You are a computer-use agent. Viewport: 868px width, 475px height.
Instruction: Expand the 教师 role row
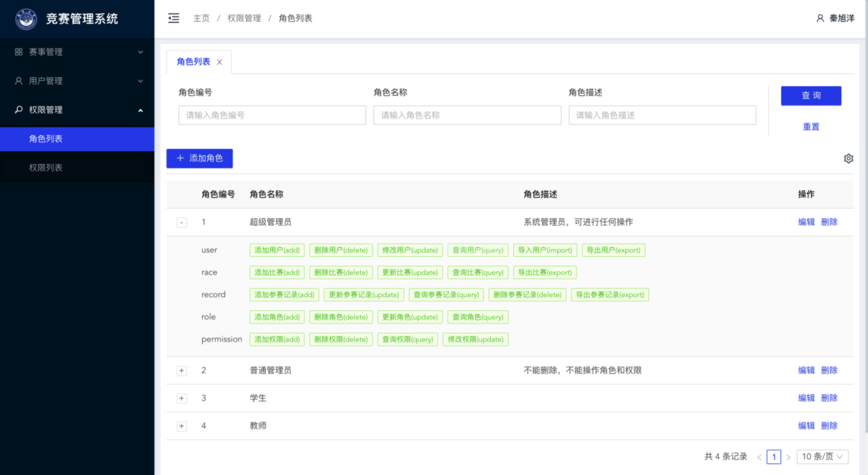click(x=182, y=426)
